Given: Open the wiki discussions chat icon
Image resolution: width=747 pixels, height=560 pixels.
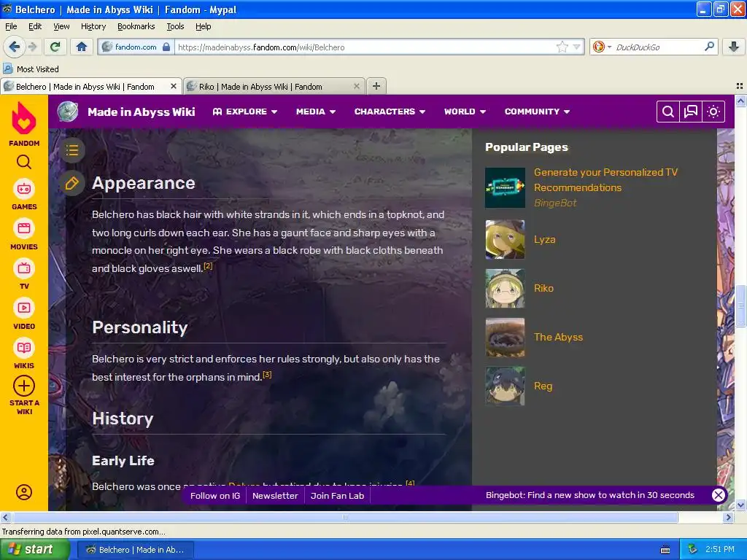Looking at the screenshot, I should (x=690, y=112).
